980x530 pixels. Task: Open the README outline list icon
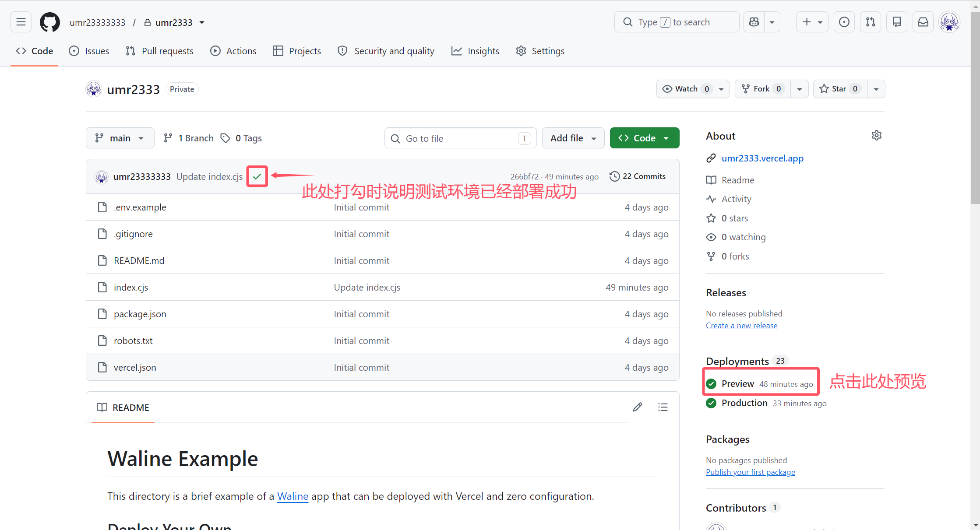pos(663,407)
